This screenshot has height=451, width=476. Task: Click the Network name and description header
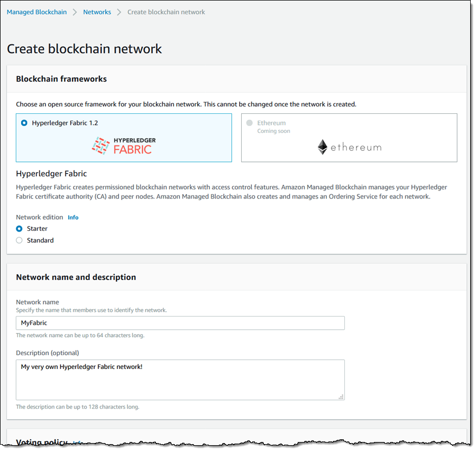point(76,277)
